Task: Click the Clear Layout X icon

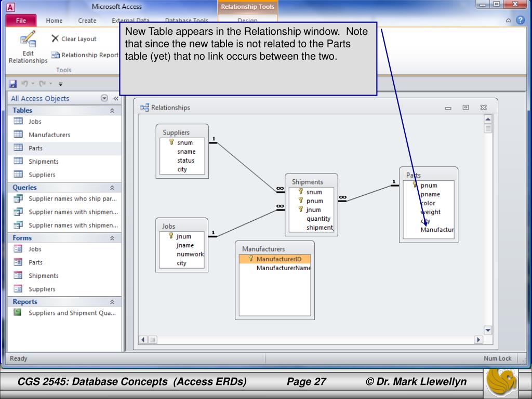Action: point(55,38)
